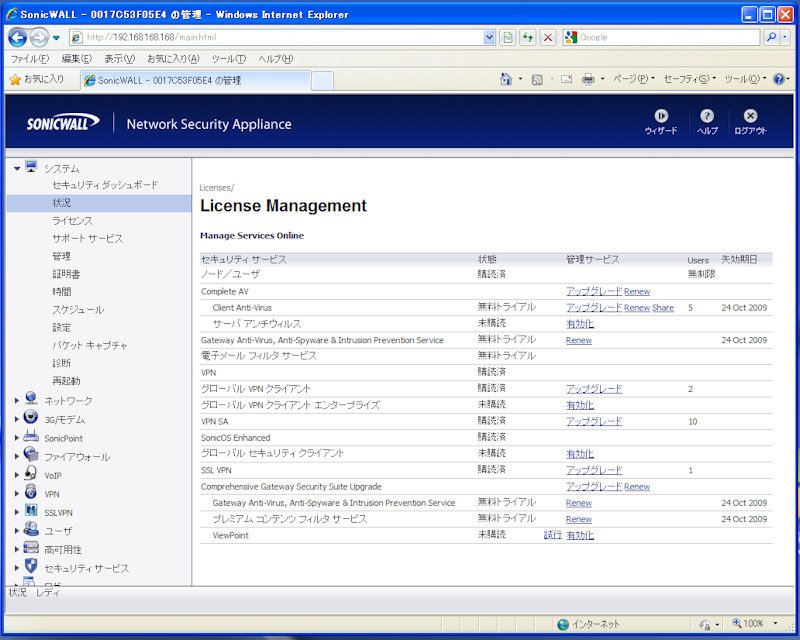Image resolution: width=800 pixels, height=640 pixels.
Task: Click the Read Mail icon
Action: (566, 79)
